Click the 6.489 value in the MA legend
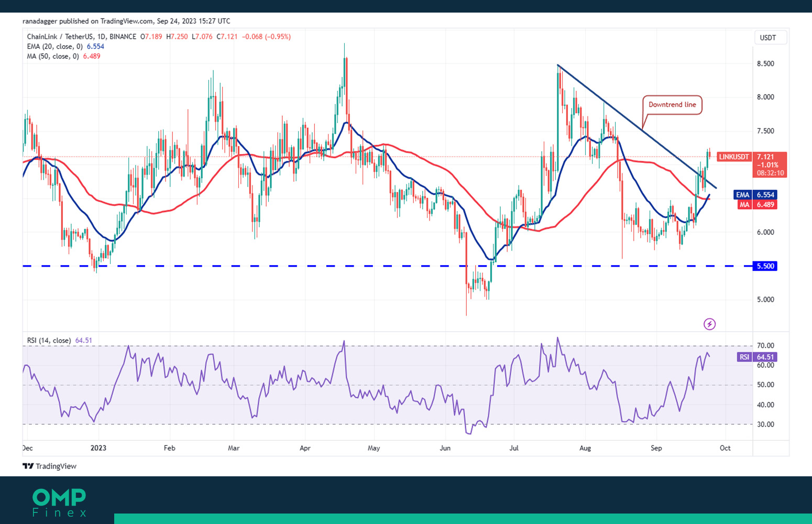This screenshot has width=812, height=524. tap(92, 57)
